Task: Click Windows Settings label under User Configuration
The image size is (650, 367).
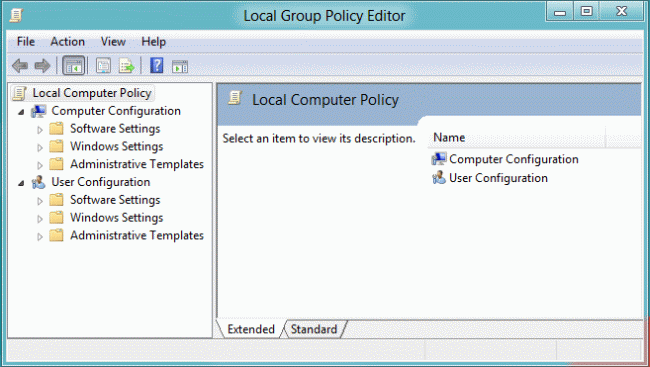Action: (x=116, y=218)
